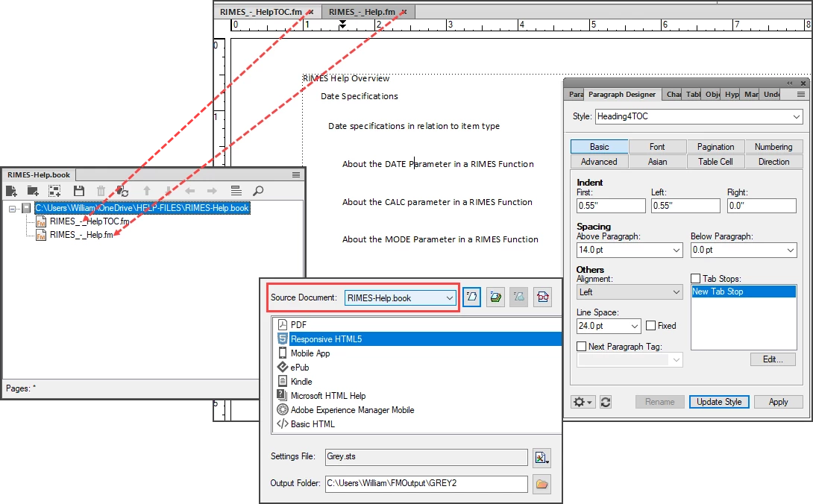813x504 pixels.
Task: Select the Table Cell tab
Action: click(715, 162)
